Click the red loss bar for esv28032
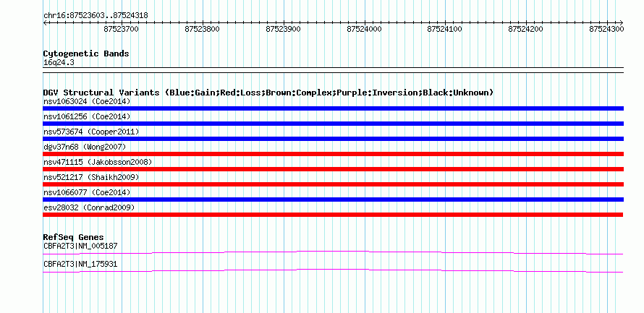This screenshot has width=644, height=313. pyautogui.click(x=333, y=215)
